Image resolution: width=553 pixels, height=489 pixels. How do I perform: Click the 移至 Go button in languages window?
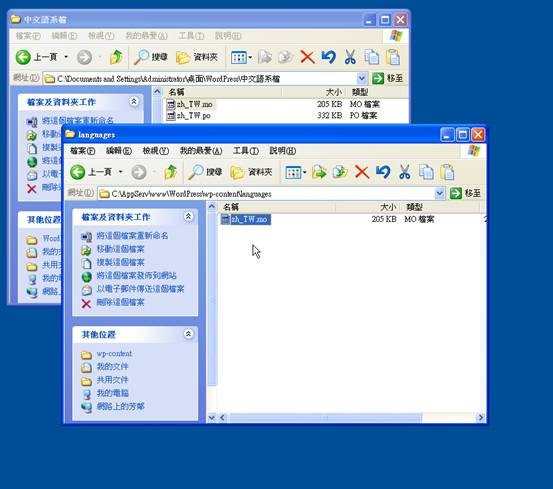466,193
